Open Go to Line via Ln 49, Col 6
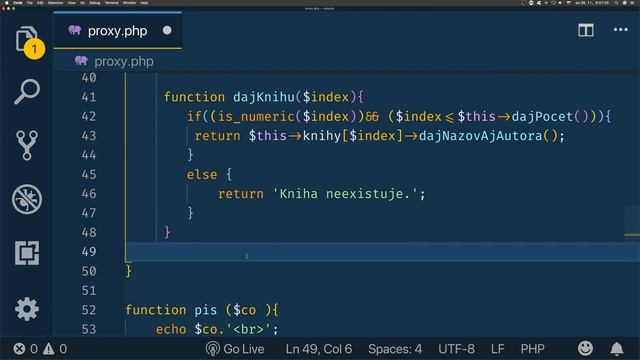 point(319,349)
